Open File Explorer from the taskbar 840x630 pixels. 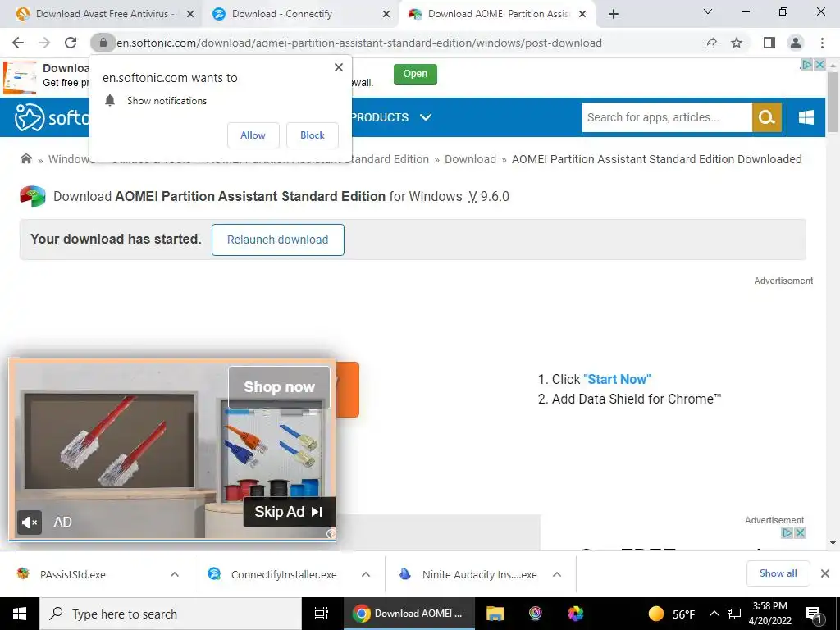click(495, 614)
